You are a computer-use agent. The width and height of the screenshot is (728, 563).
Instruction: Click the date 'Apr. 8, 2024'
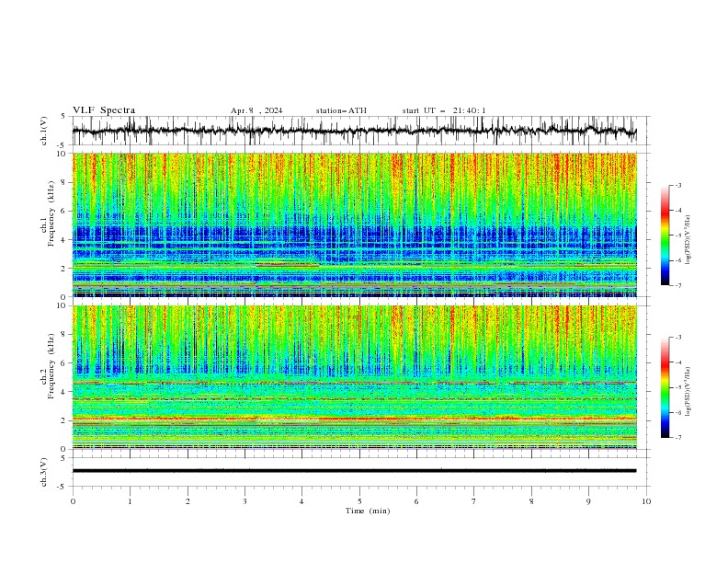[x=256, y=110]
